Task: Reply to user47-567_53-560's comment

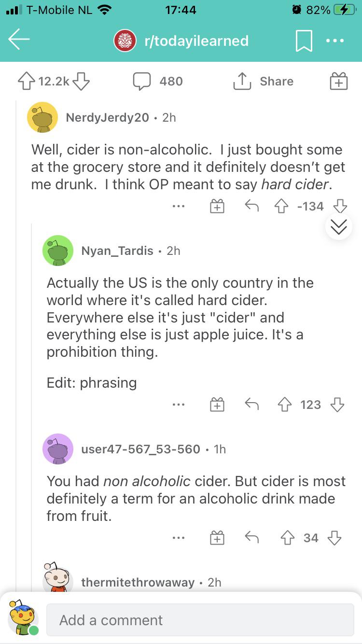Action: click(x=251, y=538)
